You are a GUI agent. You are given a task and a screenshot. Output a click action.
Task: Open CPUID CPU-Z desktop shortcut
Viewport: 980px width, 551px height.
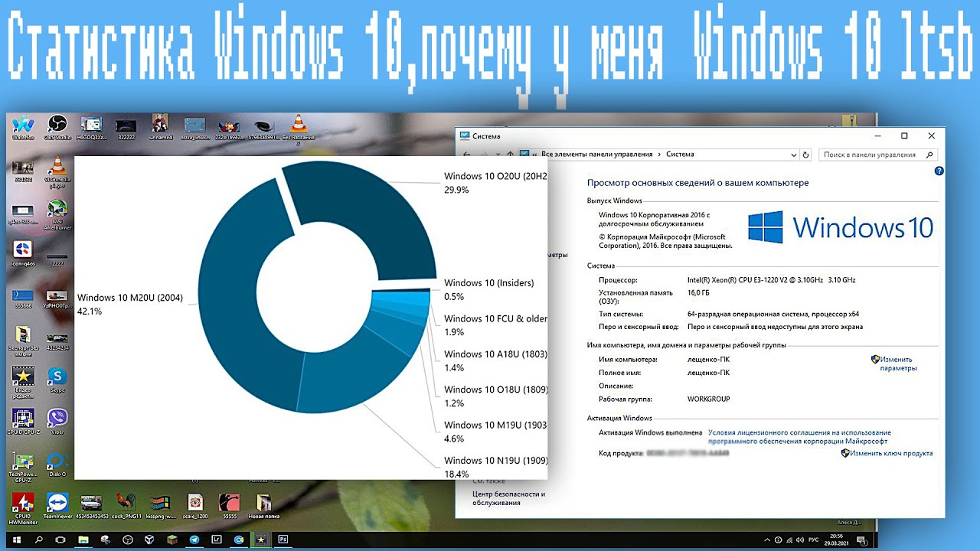point(23,422)
